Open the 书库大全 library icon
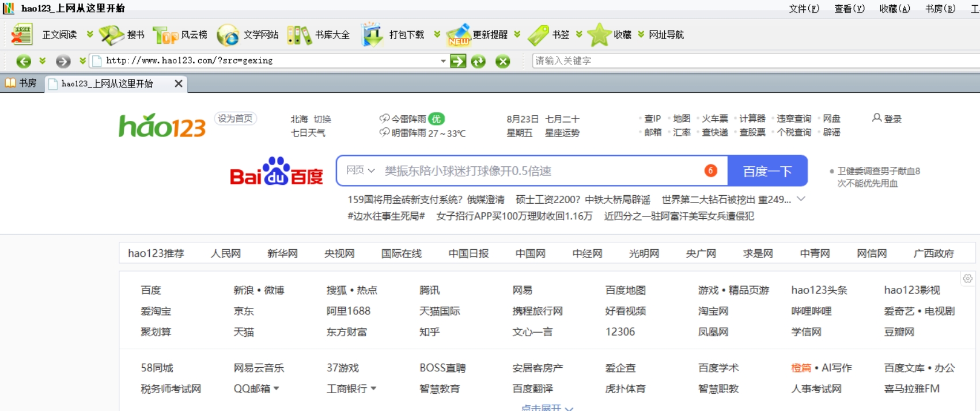The width and height of the screenshot is (980, 411). click(299, 35)
